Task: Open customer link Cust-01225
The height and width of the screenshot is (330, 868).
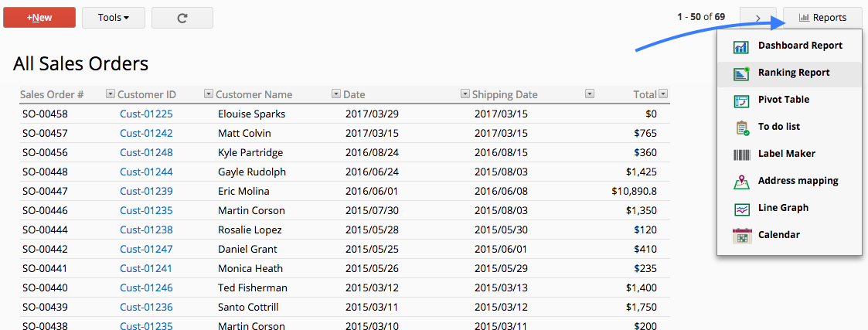Action: pos(146,114)
